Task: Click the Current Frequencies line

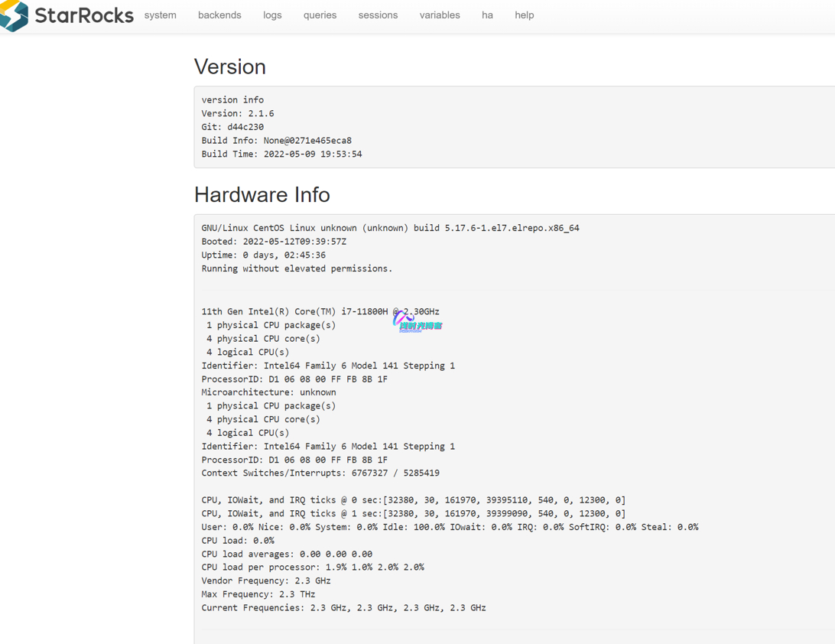Action: pos(343,608)
